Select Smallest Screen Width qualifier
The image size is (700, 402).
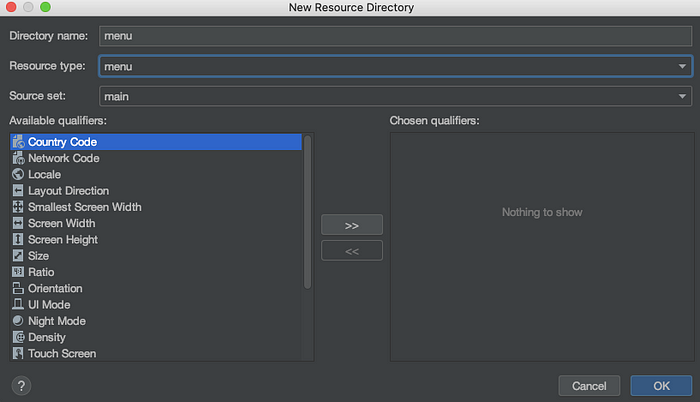(x=156, y=207)
